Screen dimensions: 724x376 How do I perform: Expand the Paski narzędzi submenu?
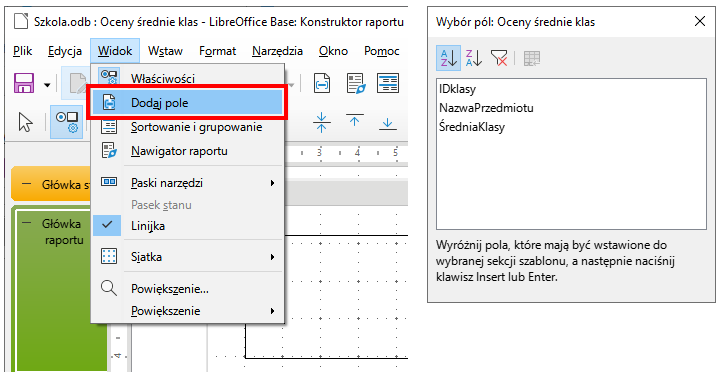[187, 183]
